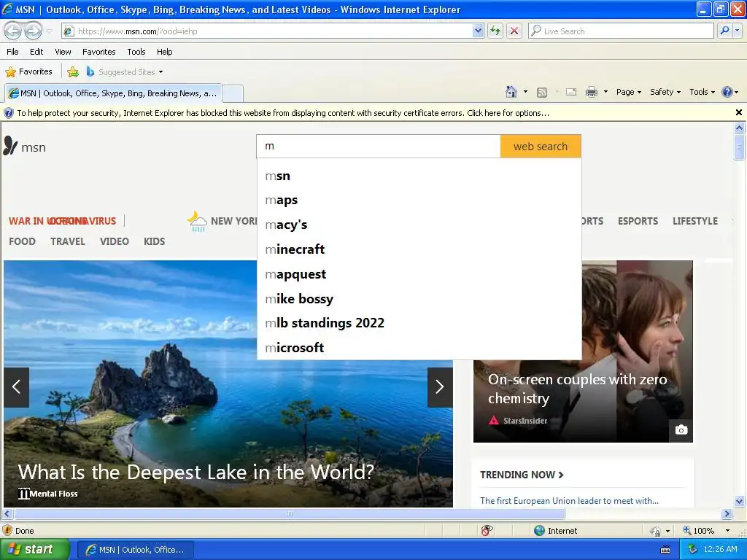
Task: Open the LIFESTYLE navigation link
Action: pyautogui.click(x=694, y=221)
